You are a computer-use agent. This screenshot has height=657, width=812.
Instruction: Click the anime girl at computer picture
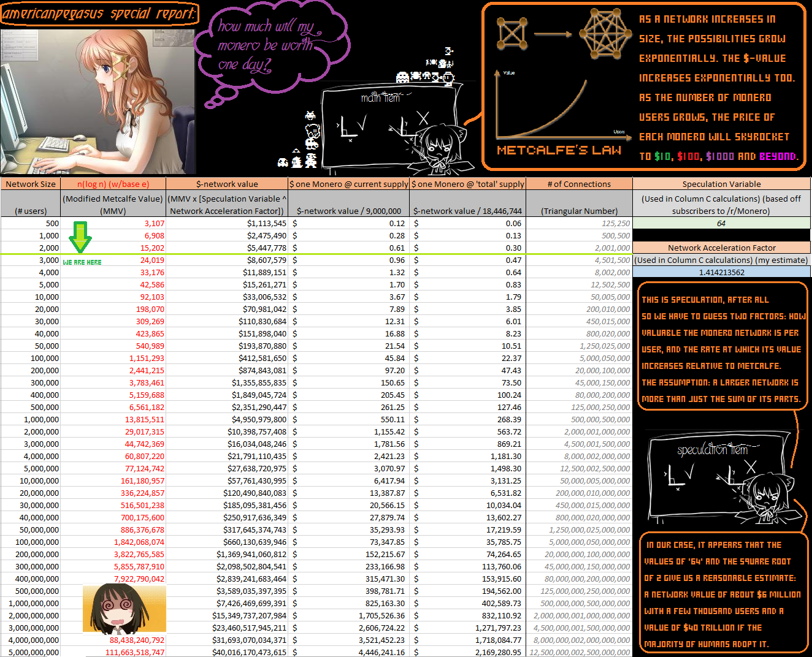coord(98,101)
